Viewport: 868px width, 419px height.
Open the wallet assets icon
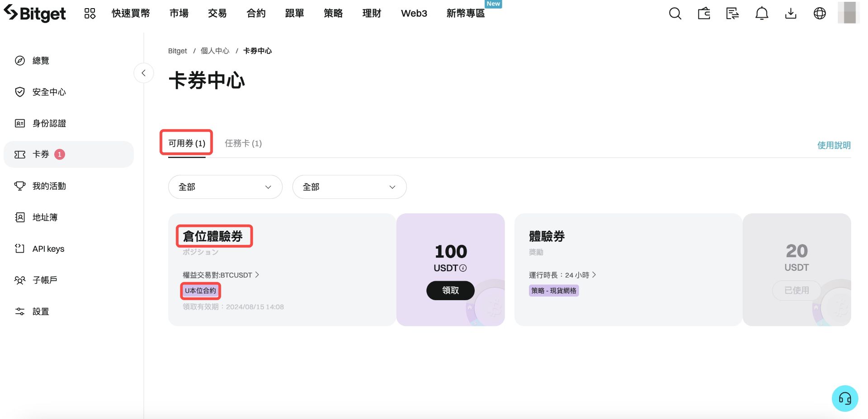point(704,14)
